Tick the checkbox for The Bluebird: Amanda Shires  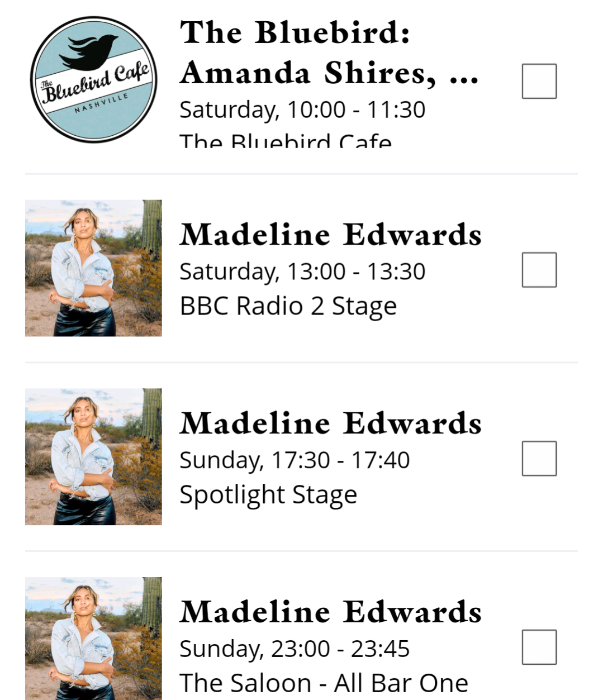pos(539,82)
